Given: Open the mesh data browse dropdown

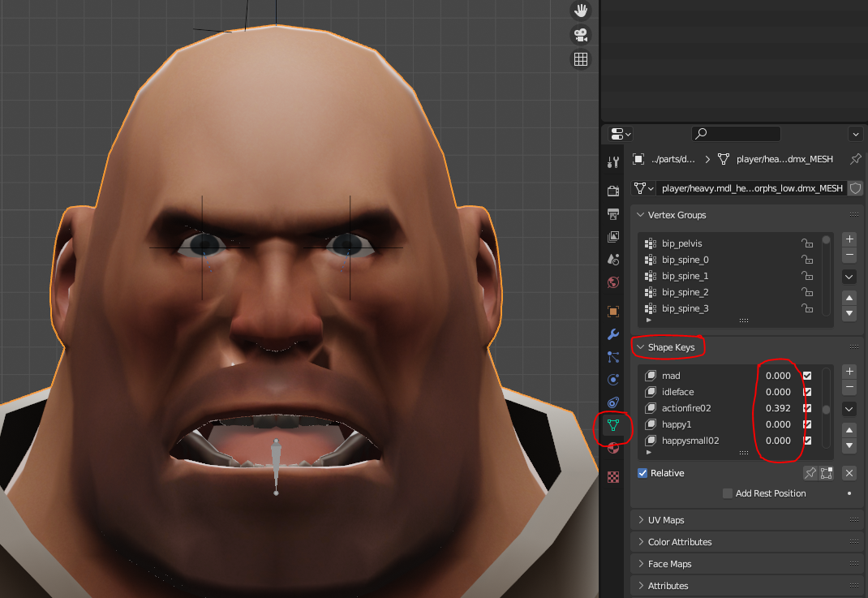Looking at the screenshot, I should click(x=644, y=188).
